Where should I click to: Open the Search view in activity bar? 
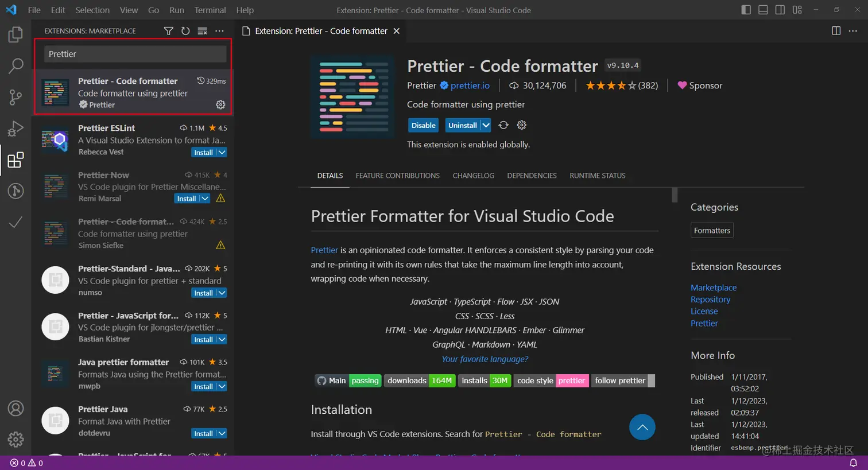15,66
